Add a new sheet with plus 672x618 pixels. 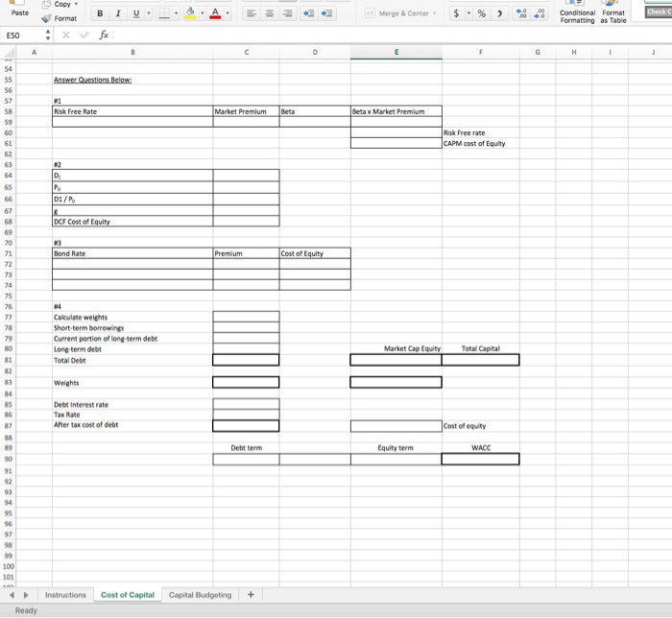coord(252,594)
